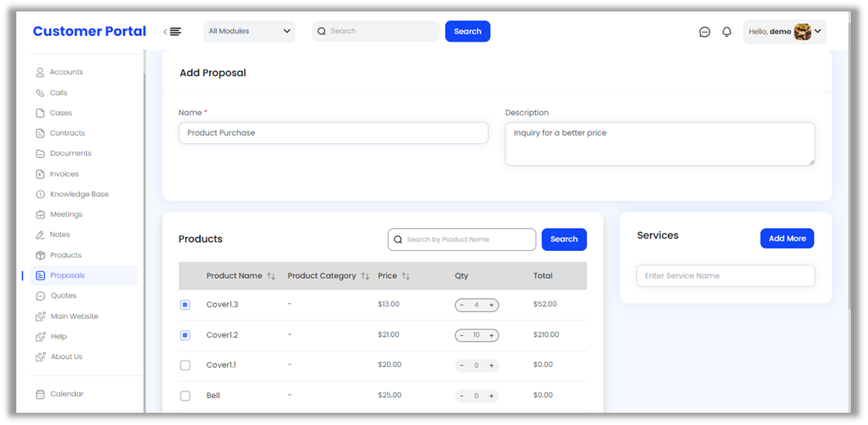Open Invoices from the sidebar
Image resolution: width=868 pixels, height=425 pixels.
[x=64, y=174]
